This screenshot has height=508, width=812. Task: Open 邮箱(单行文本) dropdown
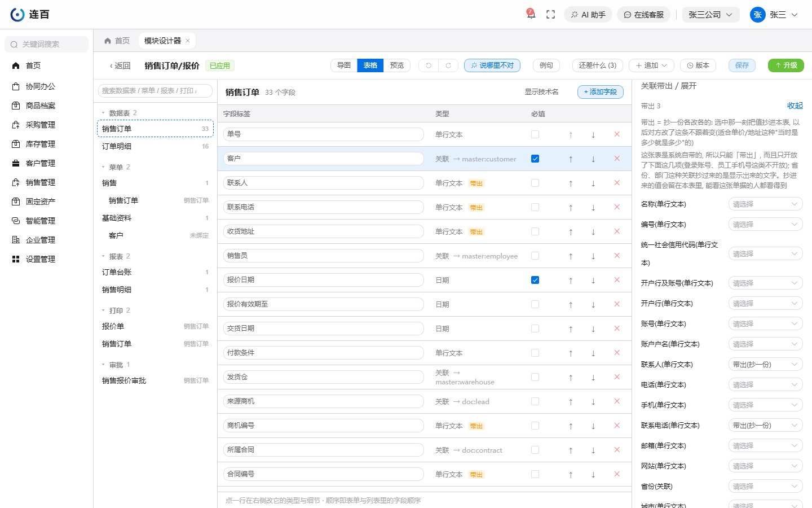765,445
